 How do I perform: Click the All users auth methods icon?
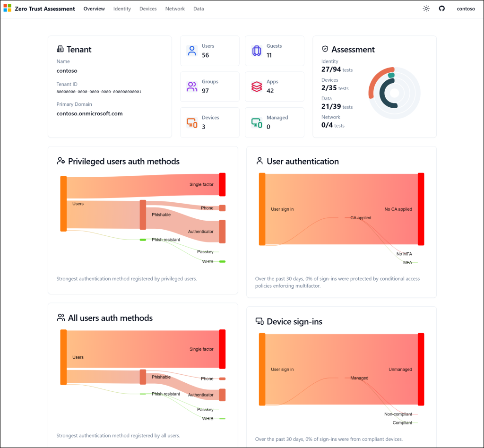click(61, 317)
